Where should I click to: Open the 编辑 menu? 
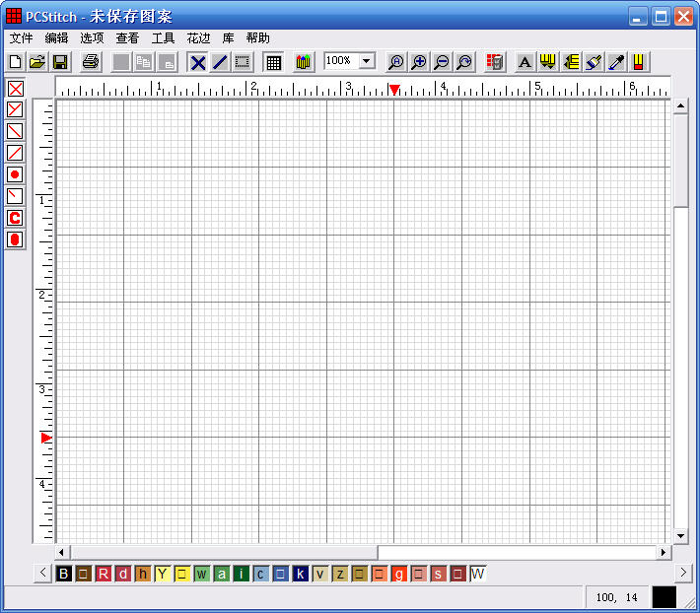(x=57, y=38)
